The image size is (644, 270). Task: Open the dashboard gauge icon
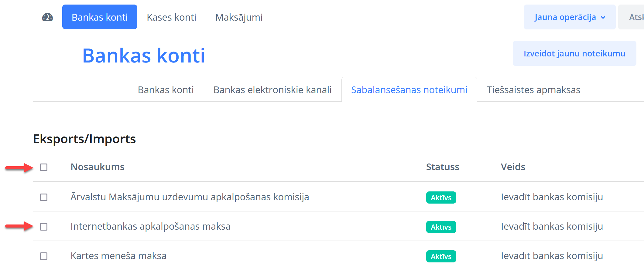tap(47, 17)
